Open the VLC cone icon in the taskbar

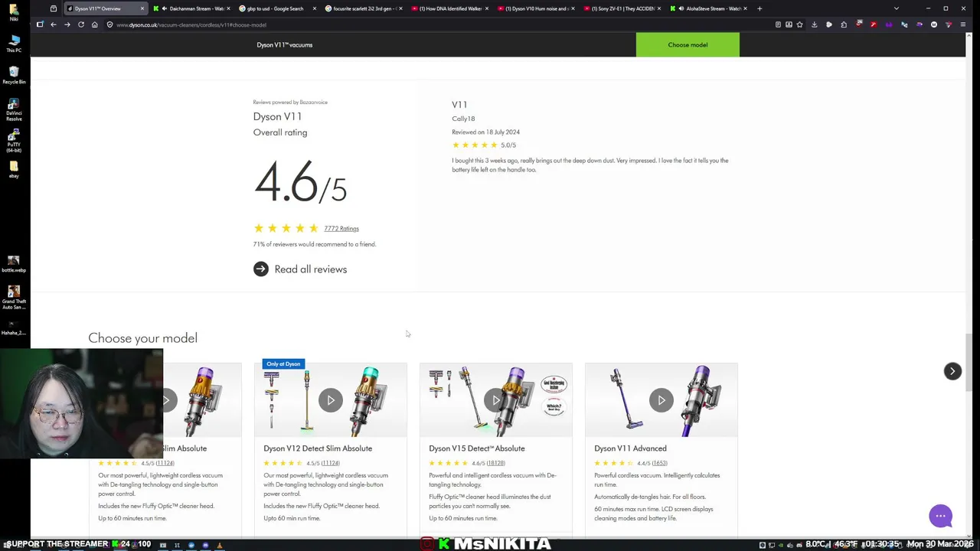tap(220, 545)
